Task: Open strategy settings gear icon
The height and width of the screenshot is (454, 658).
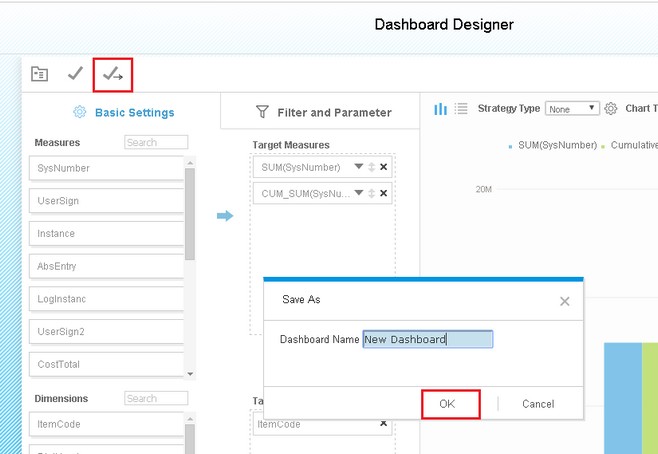Action: coord(612,109)
